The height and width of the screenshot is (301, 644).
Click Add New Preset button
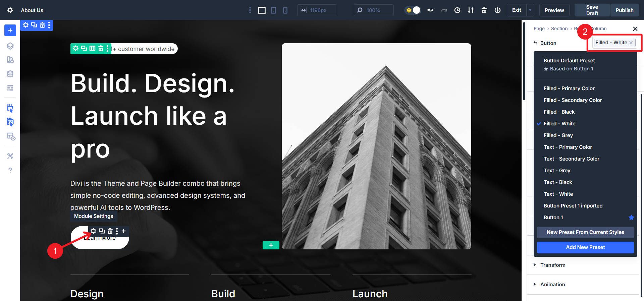click(x=585, y=247)
